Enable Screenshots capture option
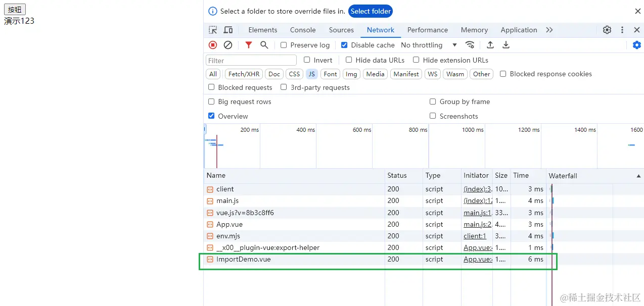Viewport: 644px width, 306px height. click(433, 116)
